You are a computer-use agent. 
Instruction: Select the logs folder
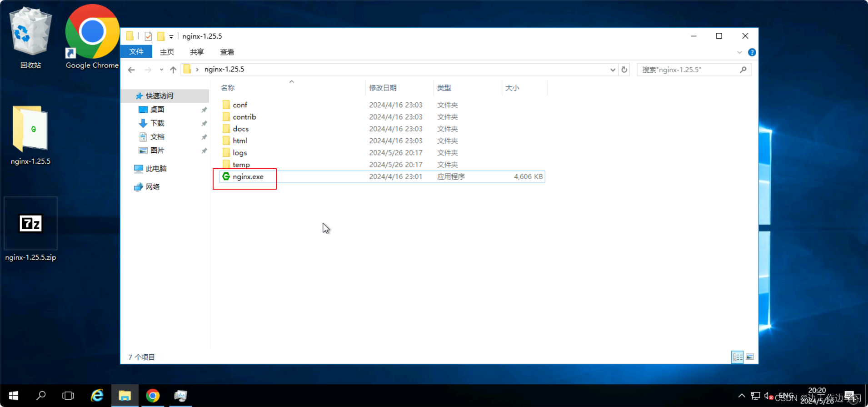tap(239, 153)
